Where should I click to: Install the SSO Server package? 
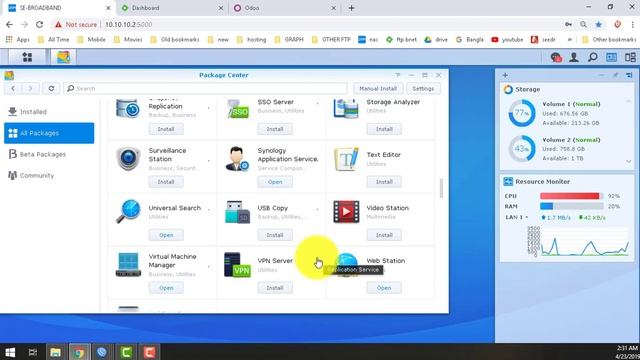275,129
